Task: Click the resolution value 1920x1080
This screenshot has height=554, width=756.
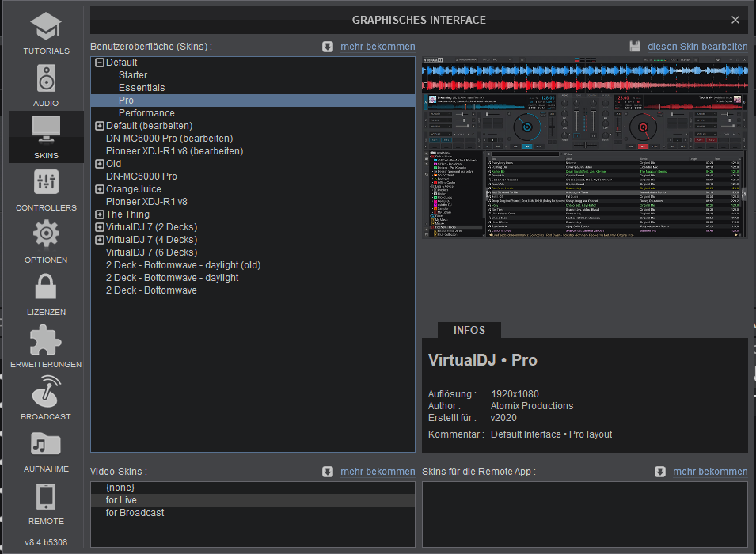Action: pos(515,394)
